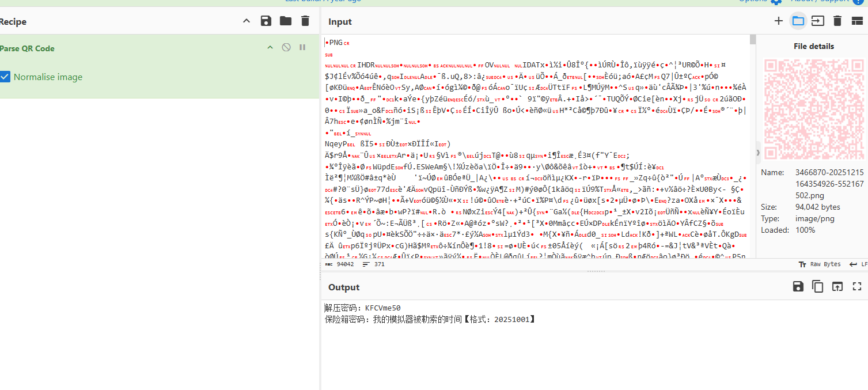
Task: Disable the Parse QR Code operation
Action: 286,48
